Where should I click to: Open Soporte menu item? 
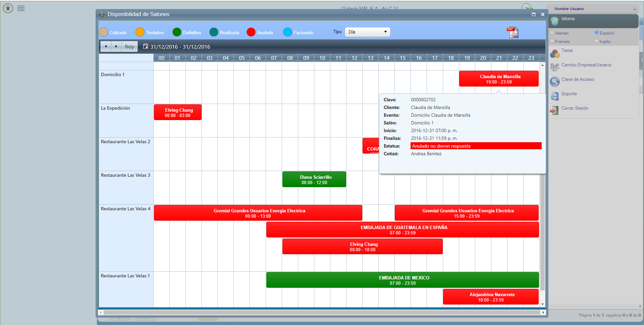pos(569,94)
